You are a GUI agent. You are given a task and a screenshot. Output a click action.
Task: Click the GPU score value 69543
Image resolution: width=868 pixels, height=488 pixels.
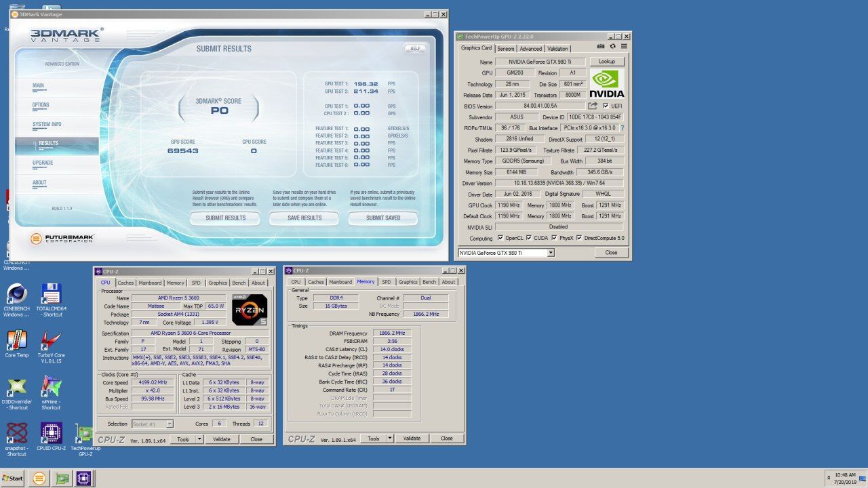point(183,151)
